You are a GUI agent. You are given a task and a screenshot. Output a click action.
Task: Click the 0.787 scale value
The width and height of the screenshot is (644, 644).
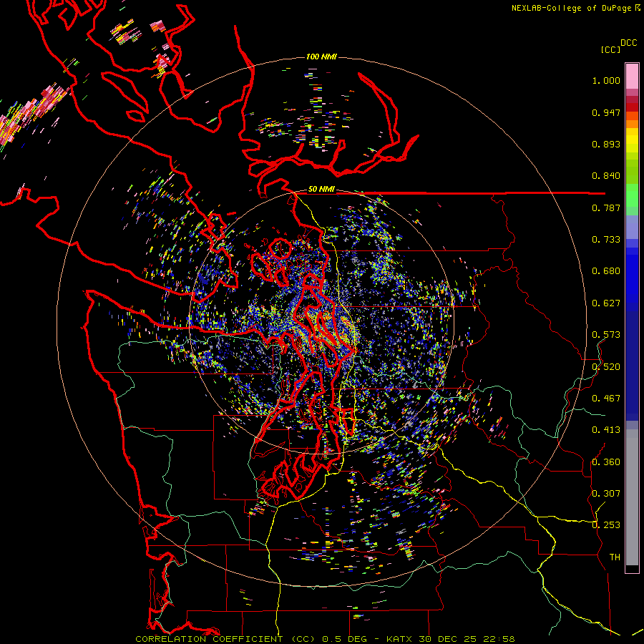[606, 208]
